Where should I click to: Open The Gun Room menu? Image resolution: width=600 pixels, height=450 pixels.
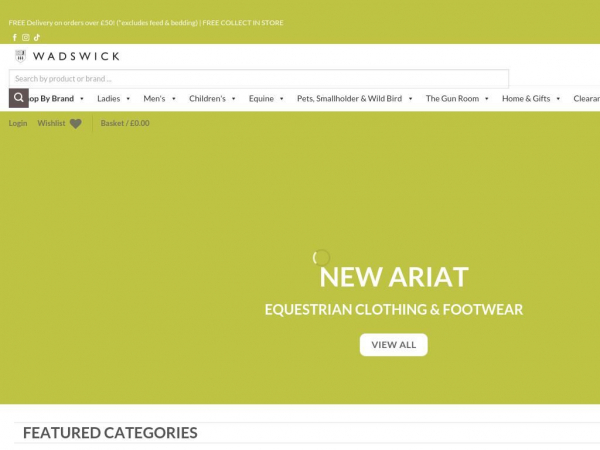click(x=452, y=99)
